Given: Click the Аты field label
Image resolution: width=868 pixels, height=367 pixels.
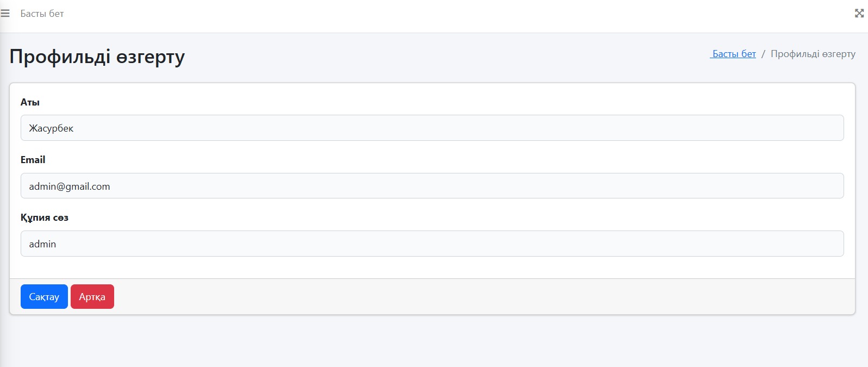Looking at the screenshot, I should [x=30, y=102].
